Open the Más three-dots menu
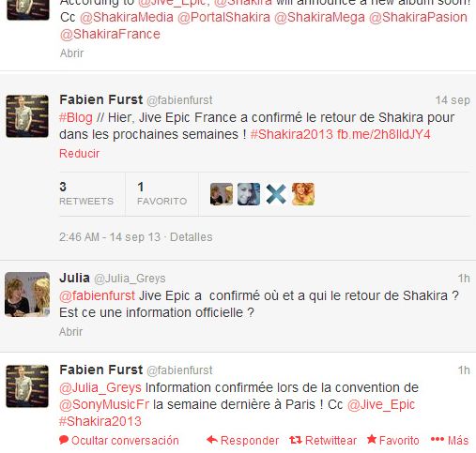This screenshot has height=453, width=476. click(438, 440)
